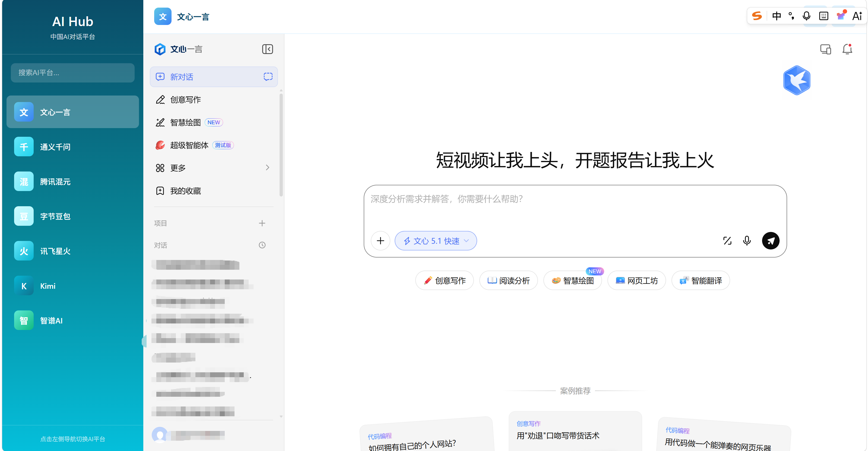Screen dimensions: 868x451
Task: Click the temporary chat dashed-bubble icon
Action: [x=268, y=77]
